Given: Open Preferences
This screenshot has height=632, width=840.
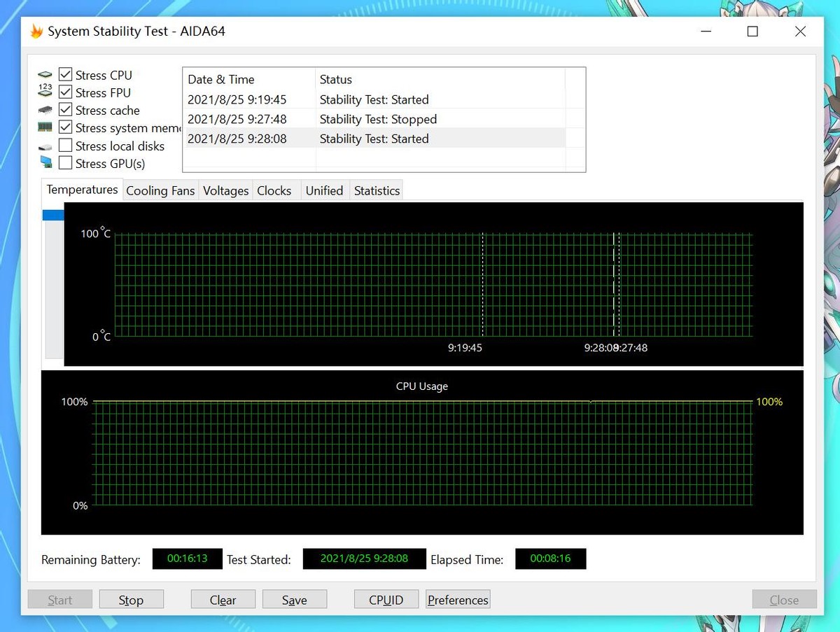Looking at the screenshot, I should tap(458, 599).
